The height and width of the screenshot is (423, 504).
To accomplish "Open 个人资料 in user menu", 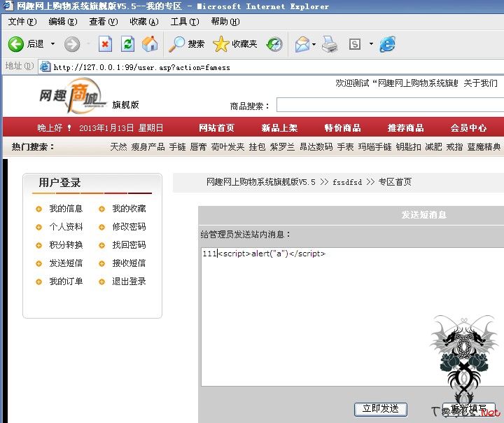I will click(66, 227).
